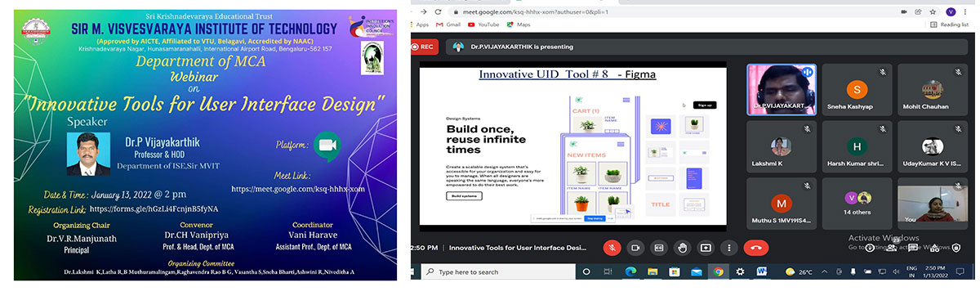980x296 pixels.
Task: Toggle the camera in Meet controls
Action: click(636, 247)
